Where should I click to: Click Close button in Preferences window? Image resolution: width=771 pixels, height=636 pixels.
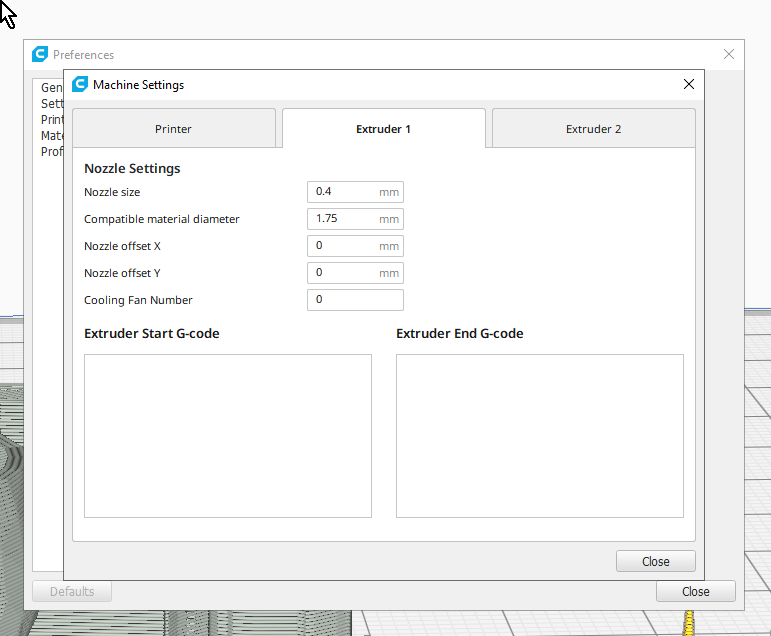click(695, 591)
